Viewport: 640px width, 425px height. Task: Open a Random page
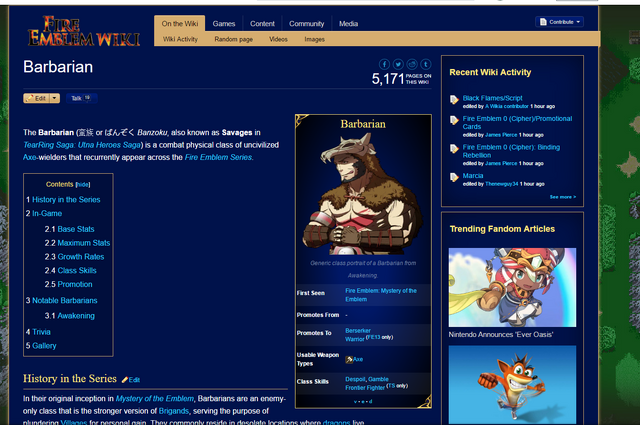pos(233,39)
